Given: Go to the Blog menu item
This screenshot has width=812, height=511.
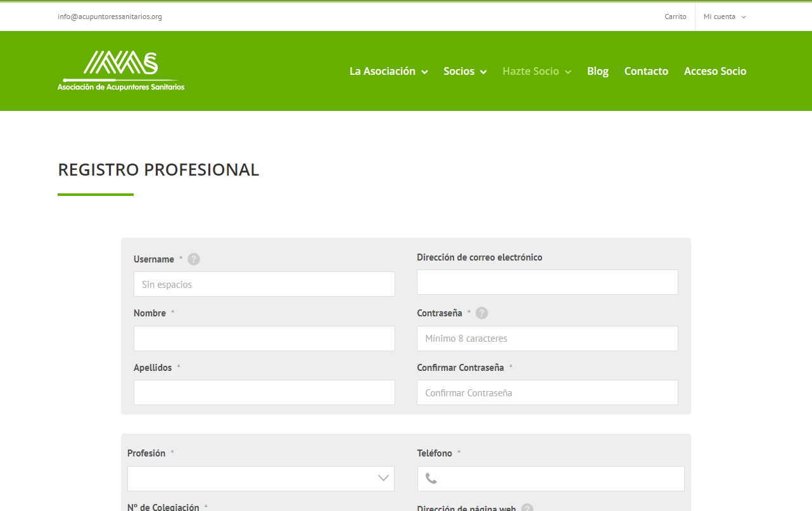Looking at the screenshot, I should [x=597, y=71].
